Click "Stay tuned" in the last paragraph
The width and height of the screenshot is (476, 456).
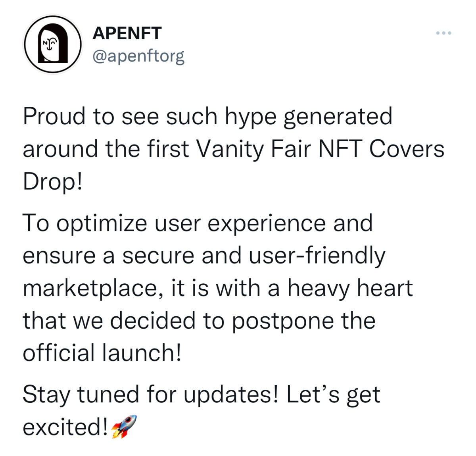click(81, 394)
